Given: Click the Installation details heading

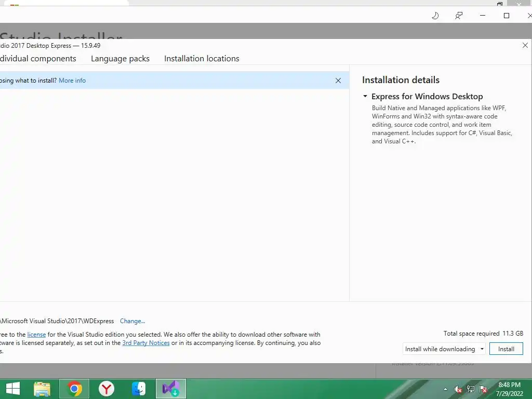Looking at the screenshot, I should [401, 80].
